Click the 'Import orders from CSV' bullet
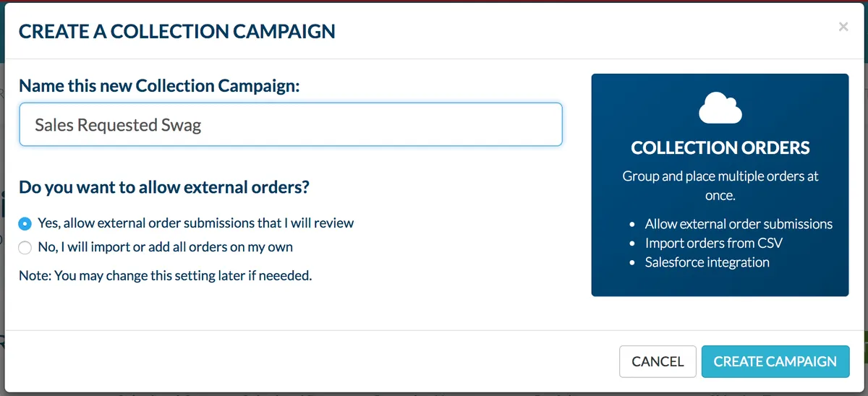 coord(713,243)
